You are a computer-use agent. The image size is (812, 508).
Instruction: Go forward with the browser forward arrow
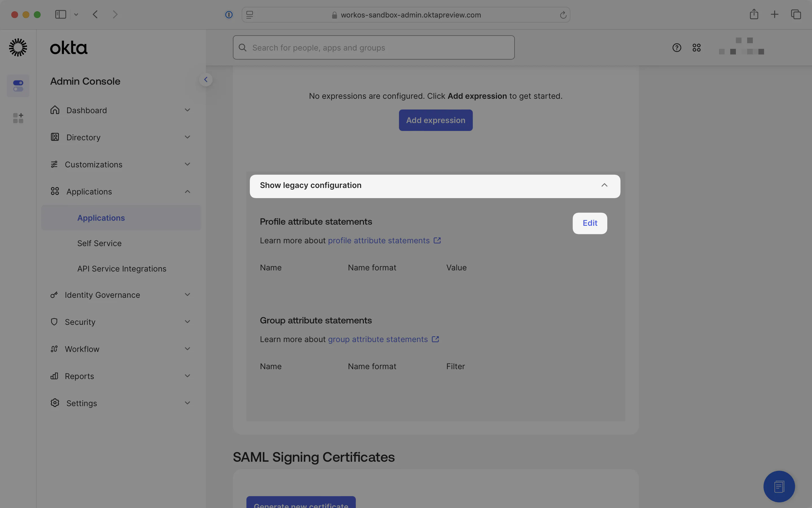click(115, 14)
